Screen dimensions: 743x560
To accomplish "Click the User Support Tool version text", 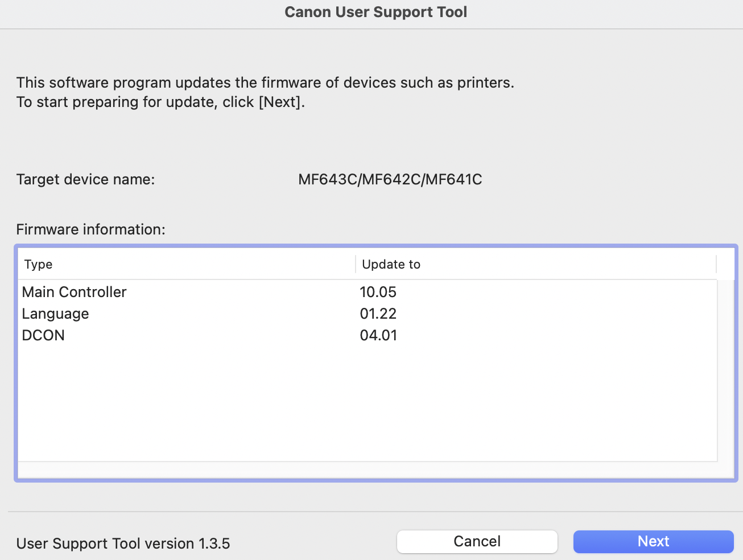I will [123, 543].
